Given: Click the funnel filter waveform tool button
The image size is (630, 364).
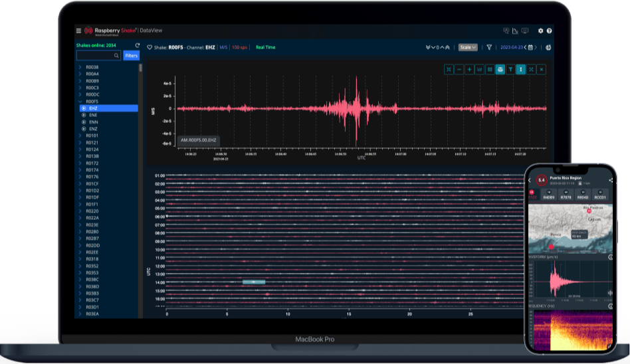Looking at the screenshot, I should (x=510, y=70).
